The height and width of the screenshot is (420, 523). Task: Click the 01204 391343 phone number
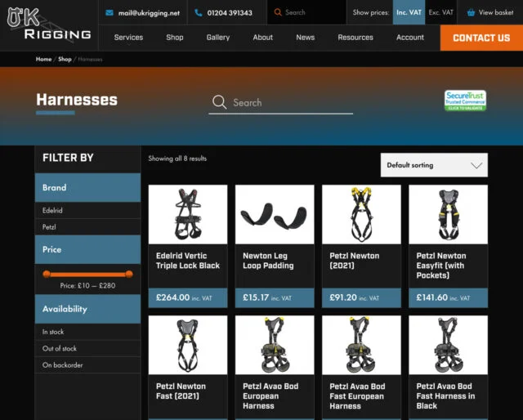click(x=230, y=13)
